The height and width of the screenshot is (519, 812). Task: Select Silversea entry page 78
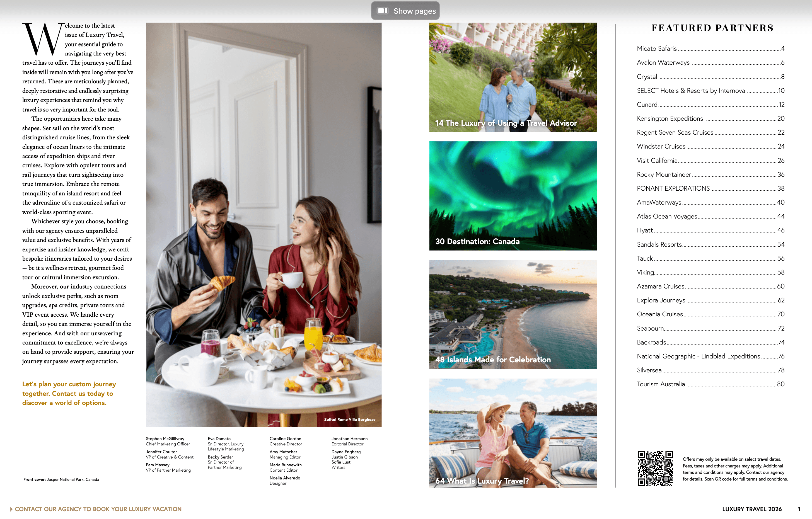(710, 370)
